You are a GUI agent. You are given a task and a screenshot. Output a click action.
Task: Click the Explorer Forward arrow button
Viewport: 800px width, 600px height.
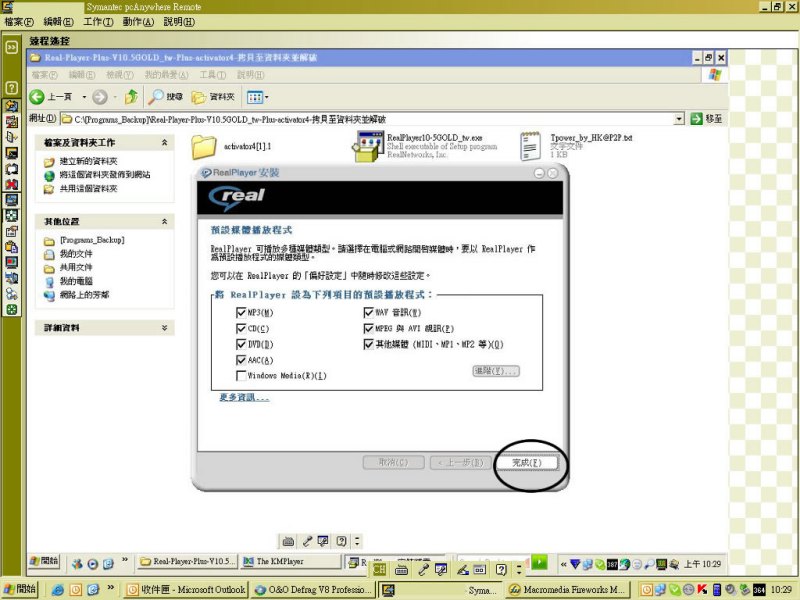point(99,96)
